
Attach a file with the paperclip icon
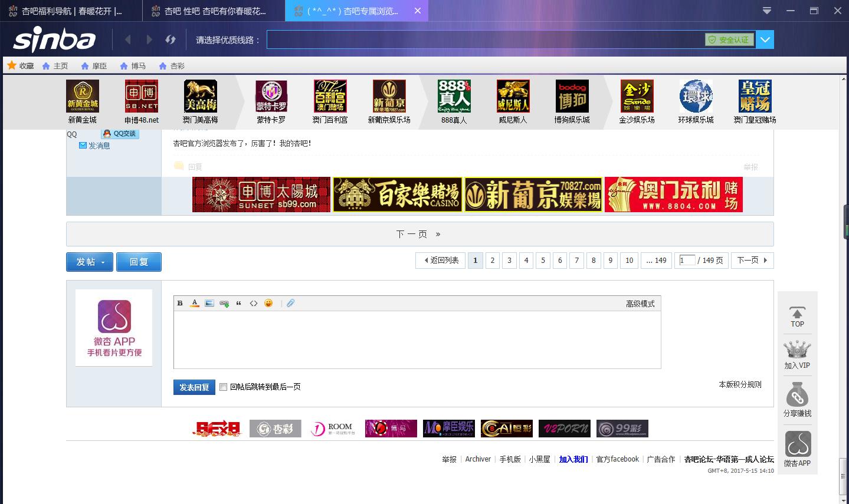pos(290,303)
